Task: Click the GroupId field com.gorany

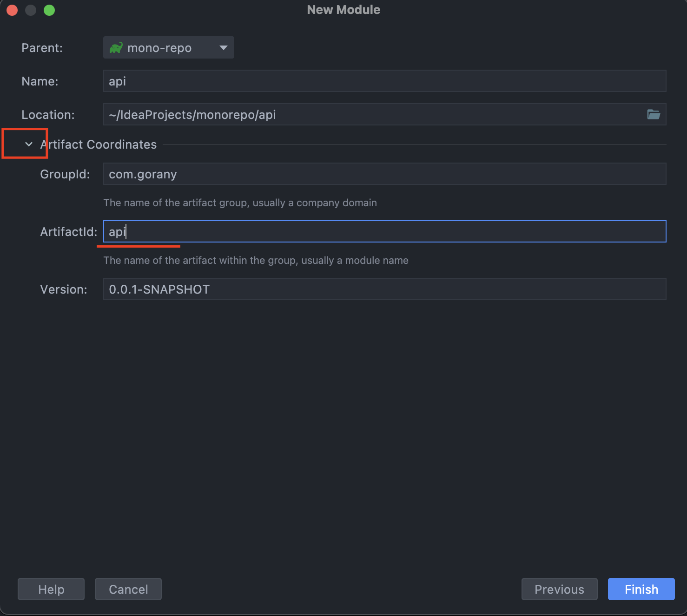Action: (384, 174)
